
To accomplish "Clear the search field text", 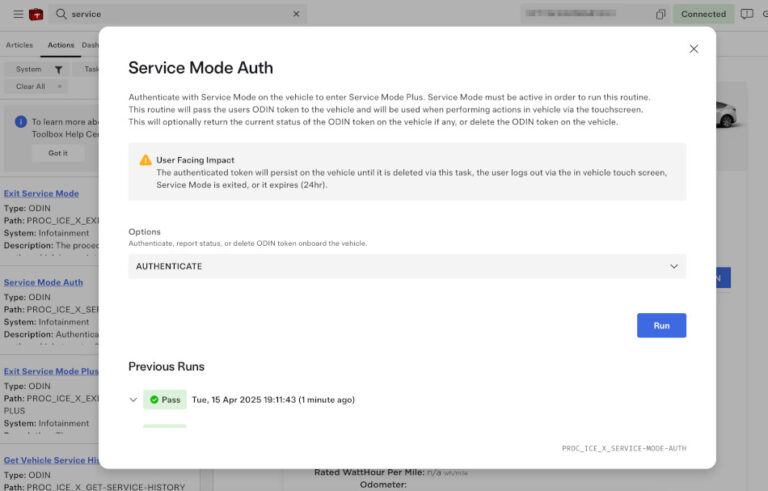I will pos(296,14).
